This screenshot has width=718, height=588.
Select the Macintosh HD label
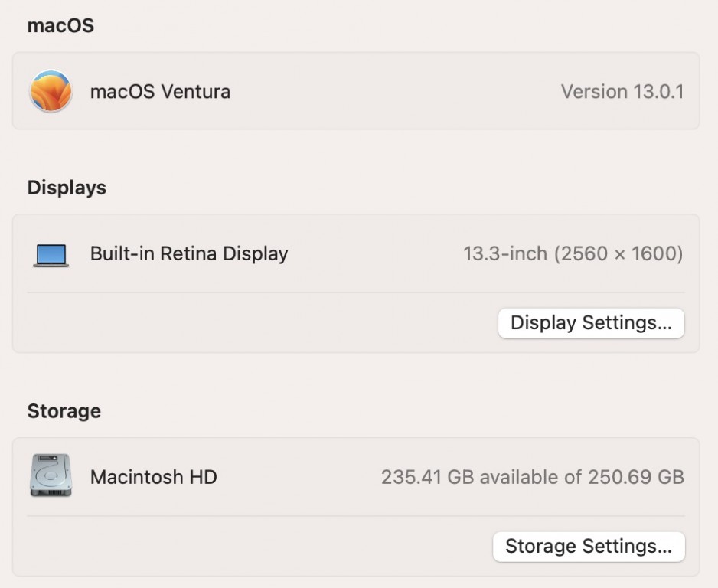(x=154, y=477)
